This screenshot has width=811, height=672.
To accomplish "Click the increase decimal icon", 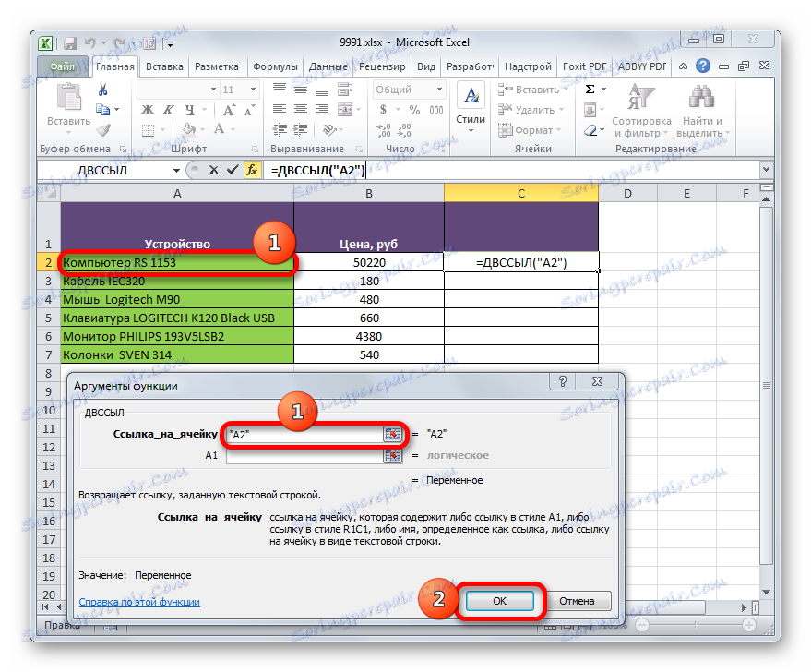I will point(384,130).
